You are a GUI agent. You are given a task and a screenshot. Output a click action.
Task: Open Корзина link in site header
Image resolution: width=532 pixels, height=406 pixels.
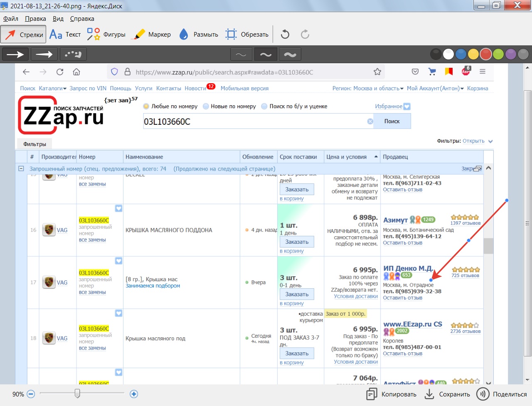[x=478, y=88]
